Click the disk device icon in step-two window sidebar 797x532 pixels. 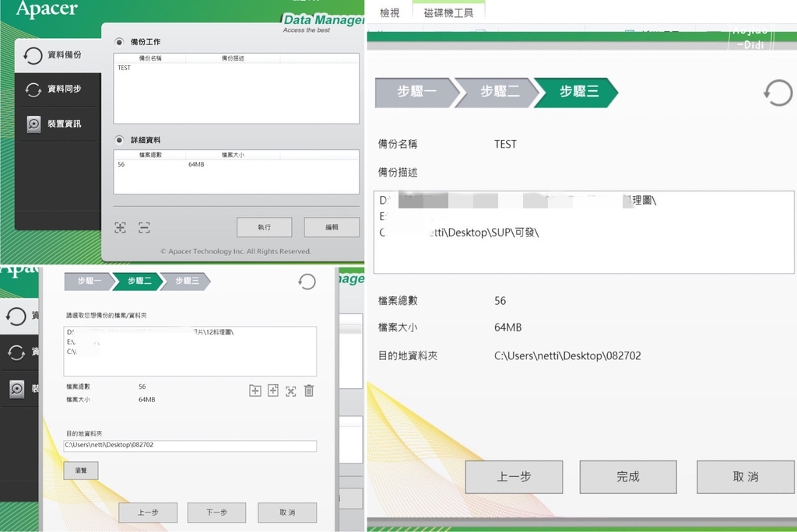[x=17, y=389]
